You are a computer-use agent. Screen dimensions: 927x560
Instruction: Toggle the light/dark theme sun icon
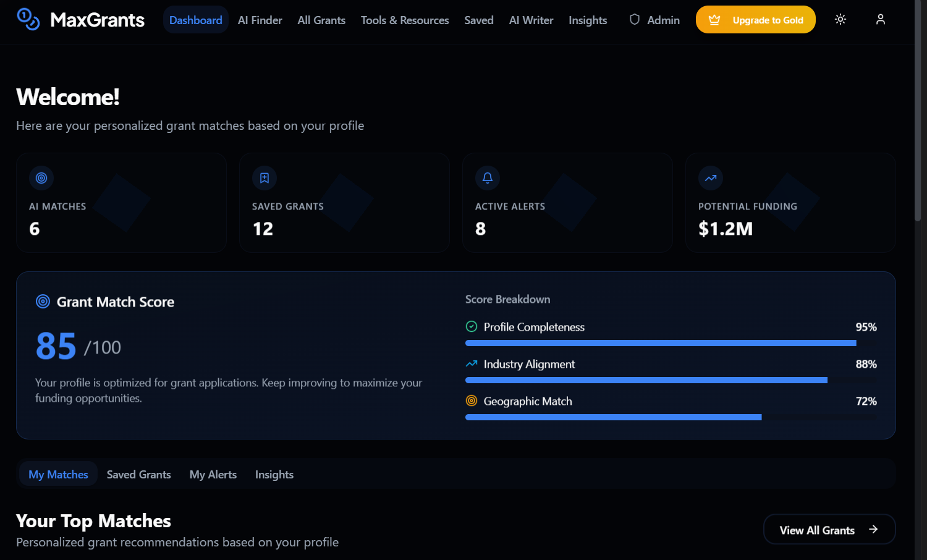point(840,19)
